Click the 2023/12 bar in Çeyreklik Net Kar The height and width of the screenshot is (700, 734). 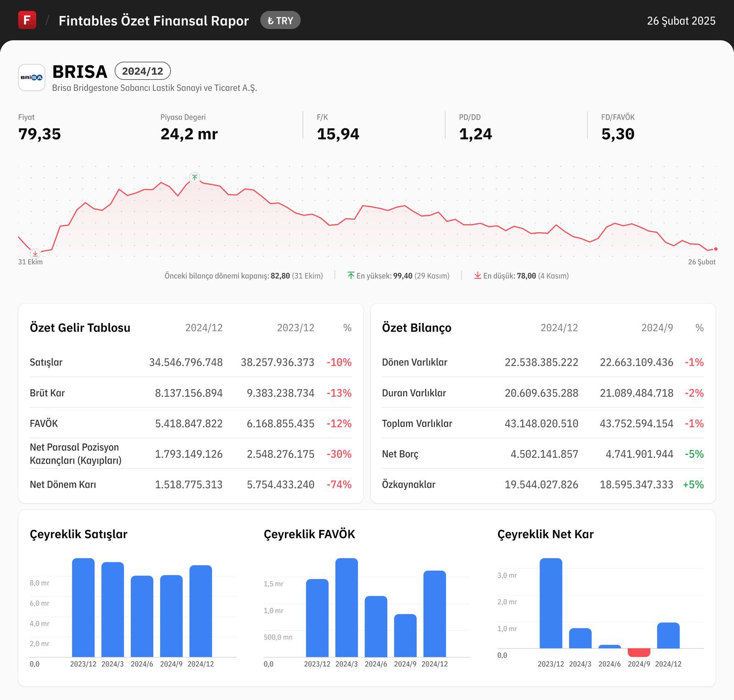[x=550, y=603]
